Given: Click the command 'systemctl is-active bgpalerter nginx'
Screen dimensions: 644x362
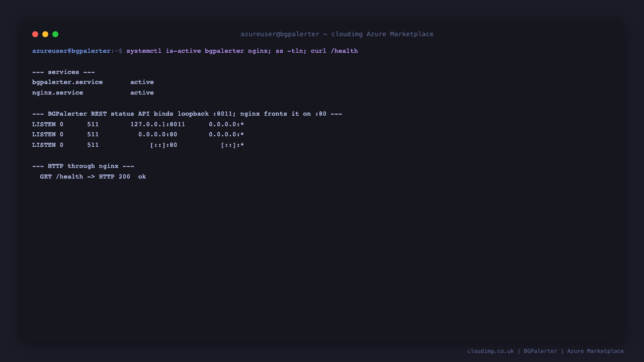Looking at the screenshot, I should 197,51.
